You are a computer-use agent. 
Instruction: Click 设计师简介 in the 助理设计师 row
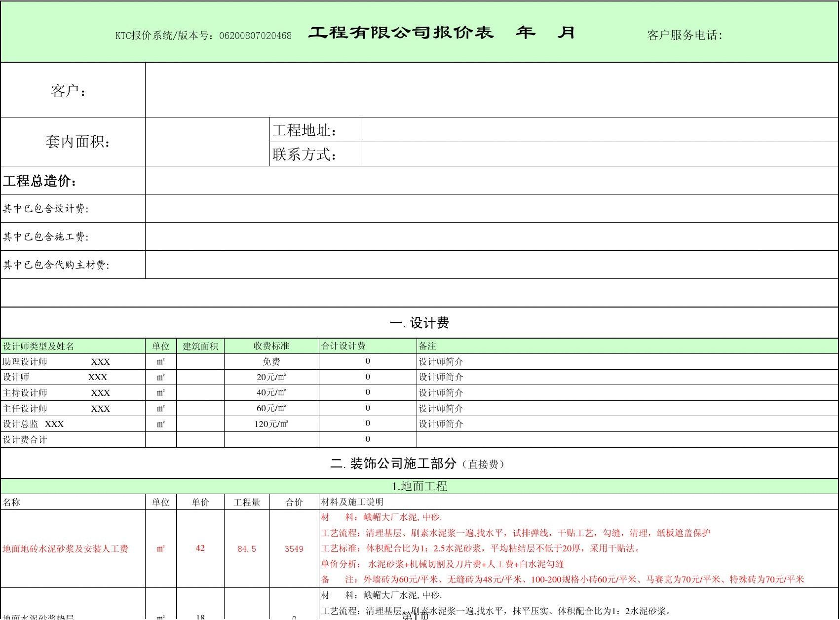point(441,361)
